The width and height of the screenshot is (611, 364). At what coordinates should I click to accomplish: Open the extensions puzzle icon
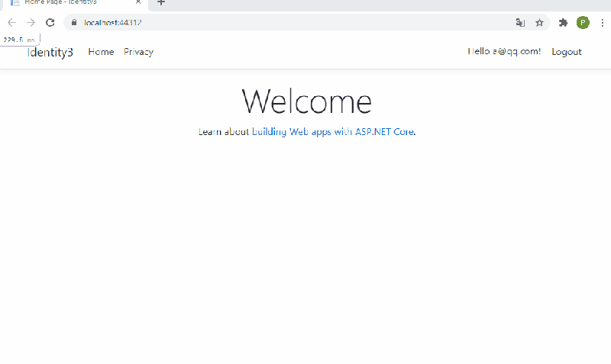tap(563, 23)
